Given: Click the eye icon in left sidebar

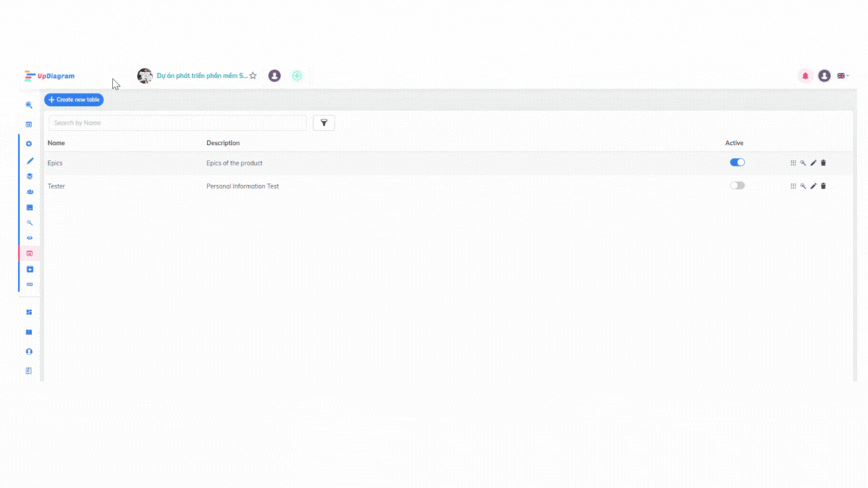Looking at the screenshot, I should pyautogui.click(x=29, y=238).
